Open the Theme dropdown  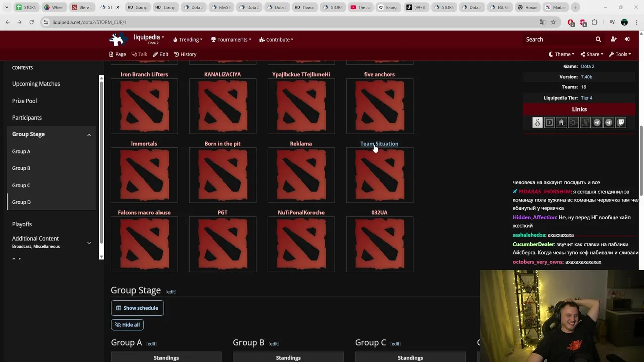tap(562, 54)
